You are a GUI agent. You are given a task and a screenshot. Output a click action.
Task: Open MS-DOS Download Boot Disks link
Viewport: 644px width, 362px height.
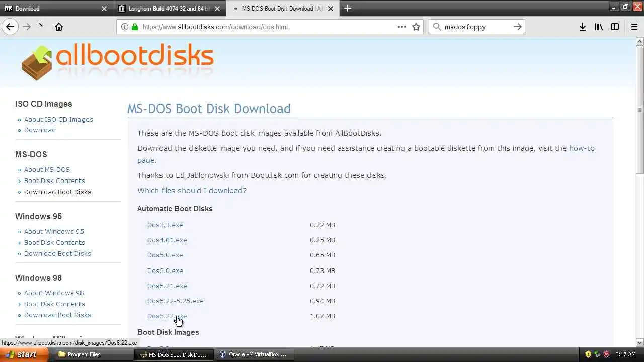pyautogui.click(x=57, y=192)
